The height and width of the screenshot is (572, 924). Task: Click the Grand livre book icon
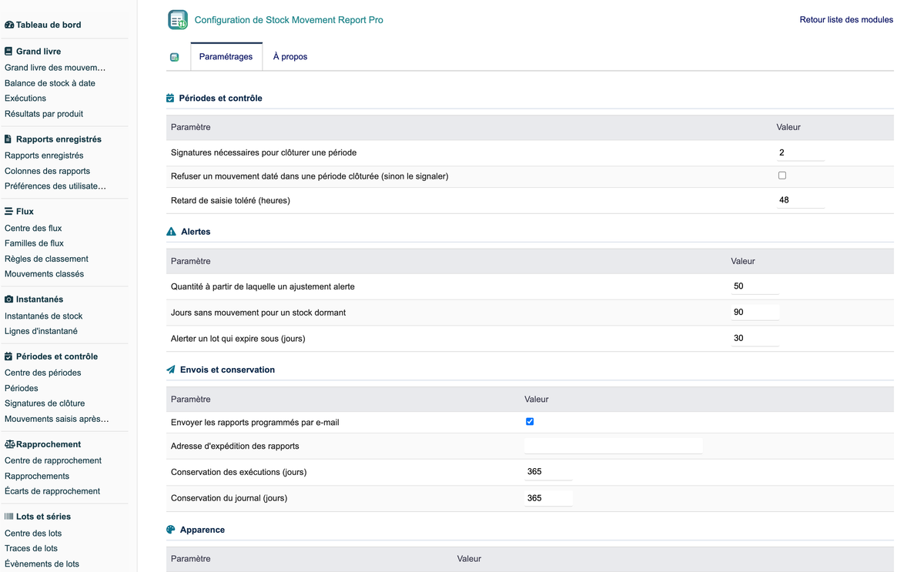(8, 52)
